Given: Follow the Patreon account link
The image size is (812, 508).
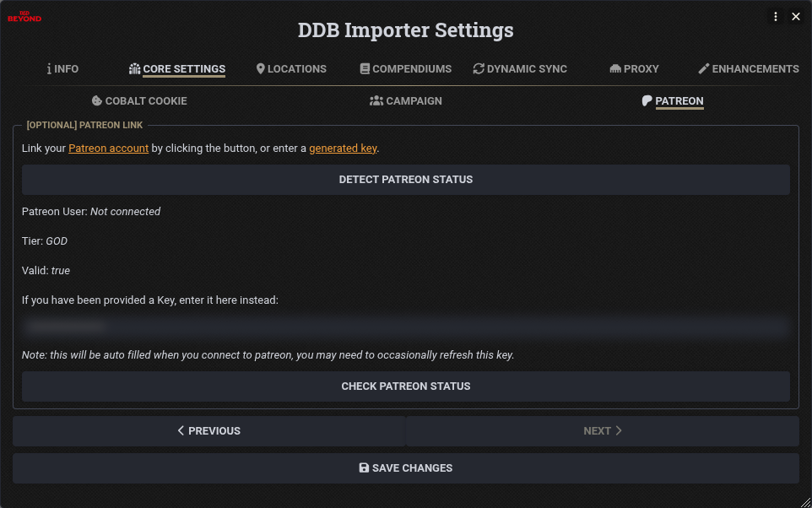Looking at the screenshot, I should pyautogui.click(x=108, y=149).
